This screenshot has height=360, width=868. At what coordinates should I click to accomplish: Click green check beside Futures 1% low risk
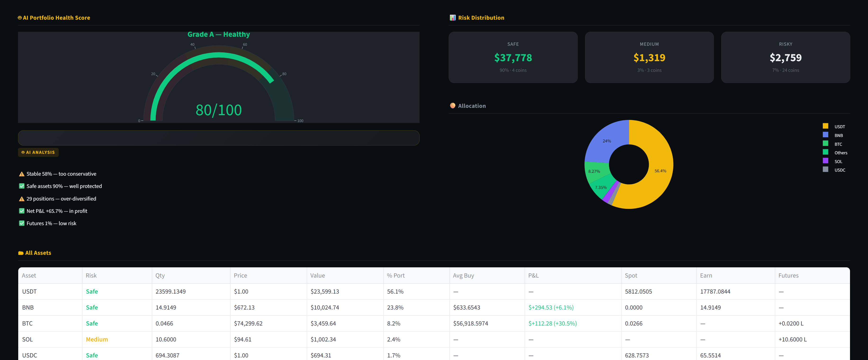[x=22, y=223]
